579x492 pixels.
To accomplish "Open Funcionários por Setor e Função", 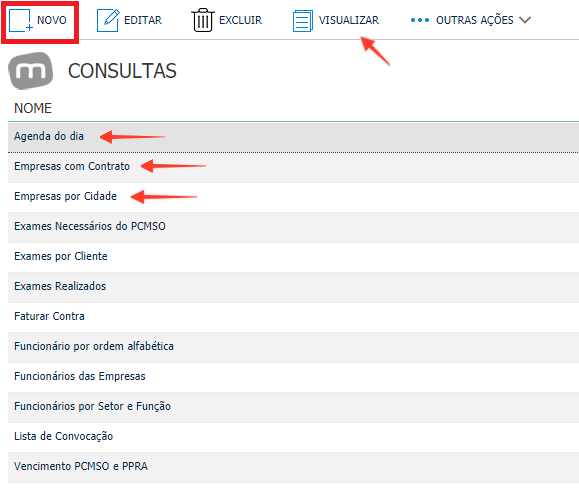I will (x=293, y=407).
